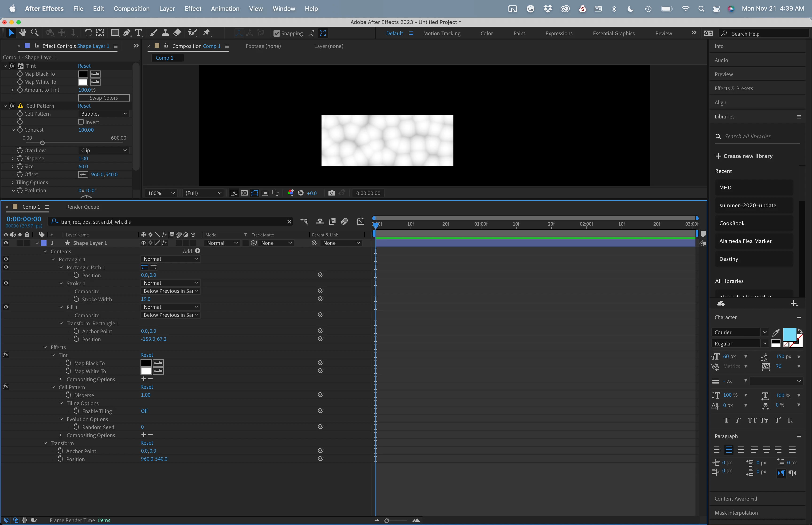Switch to the Render Queue tab
This screenshot has height=525, width=812.
[82, 207]
